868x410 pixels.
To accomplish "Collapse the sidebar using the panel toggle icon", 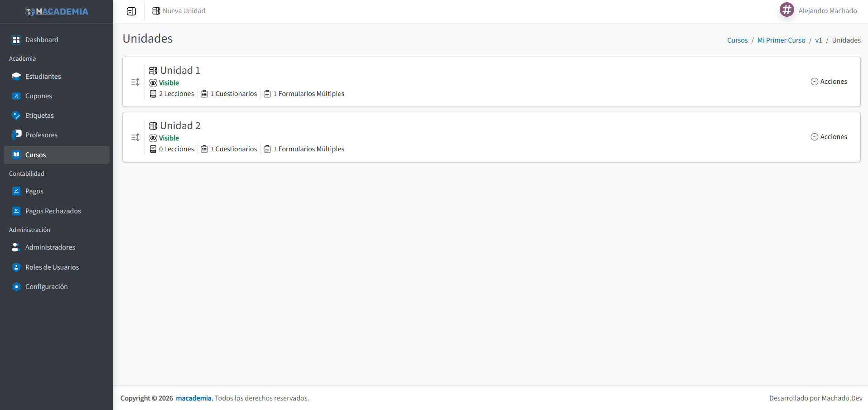I will [131, 11].
